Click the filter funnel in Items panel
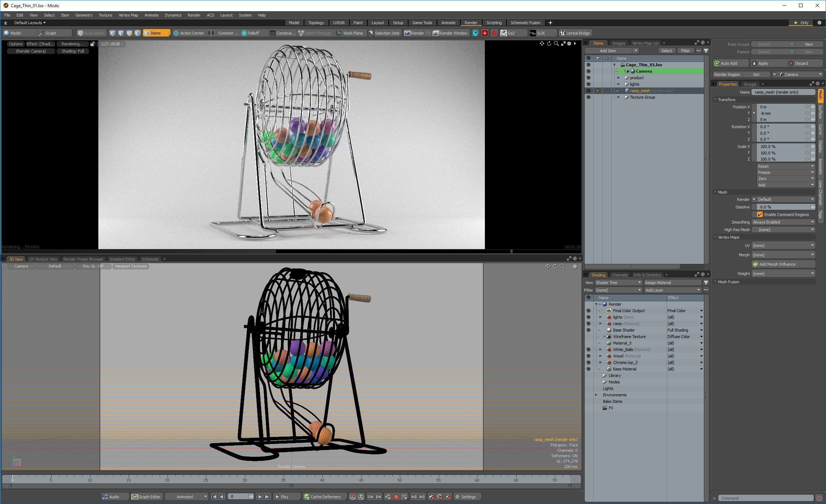The width and height of the screenshot is (826, 504). (706, 51)
